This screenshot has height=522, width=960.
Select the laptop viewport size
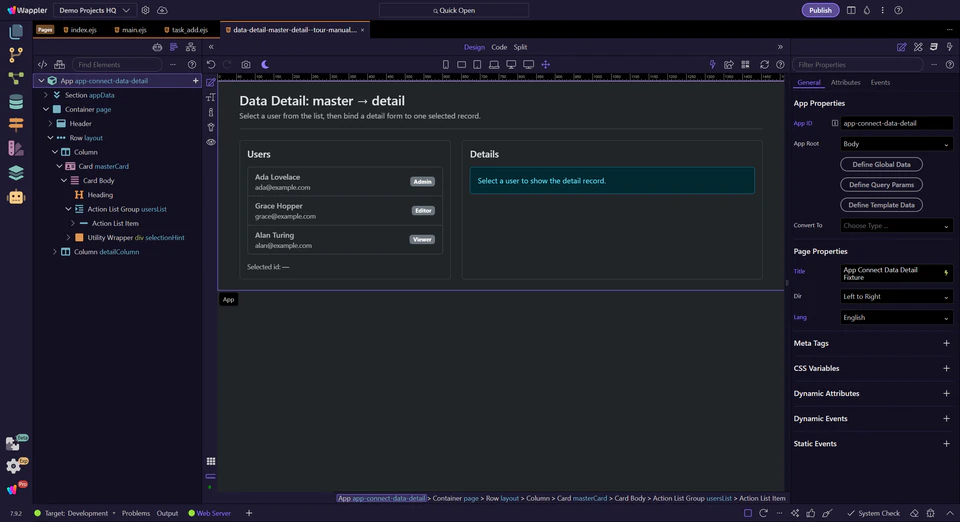(x=493, y=64)
